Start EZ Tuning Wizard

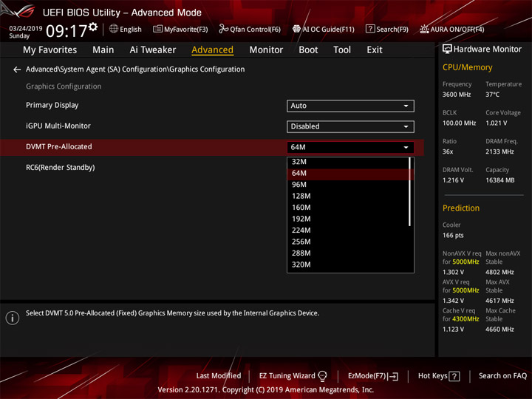(293, 376)
